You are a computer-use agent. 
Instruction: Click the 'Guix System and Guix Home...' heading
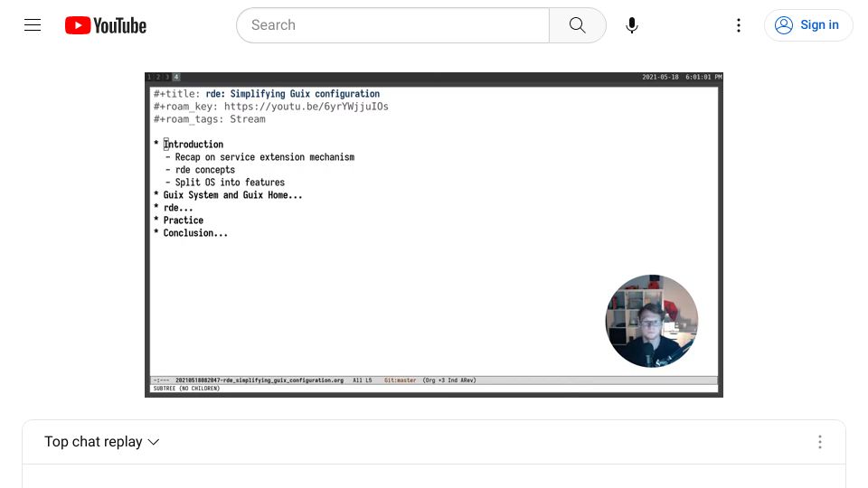[x=232, y=195]
